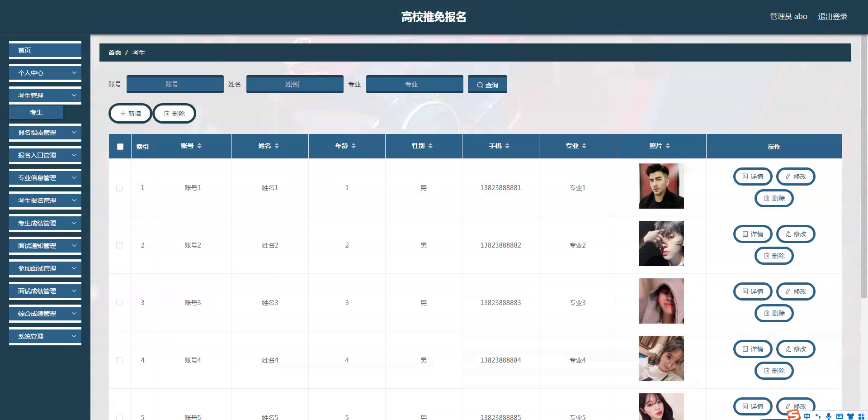Image resolution: width=868 pixels, height=420 pixels.
Task: Sort table by 性别 column arrows
Action: tap(430, 146)
